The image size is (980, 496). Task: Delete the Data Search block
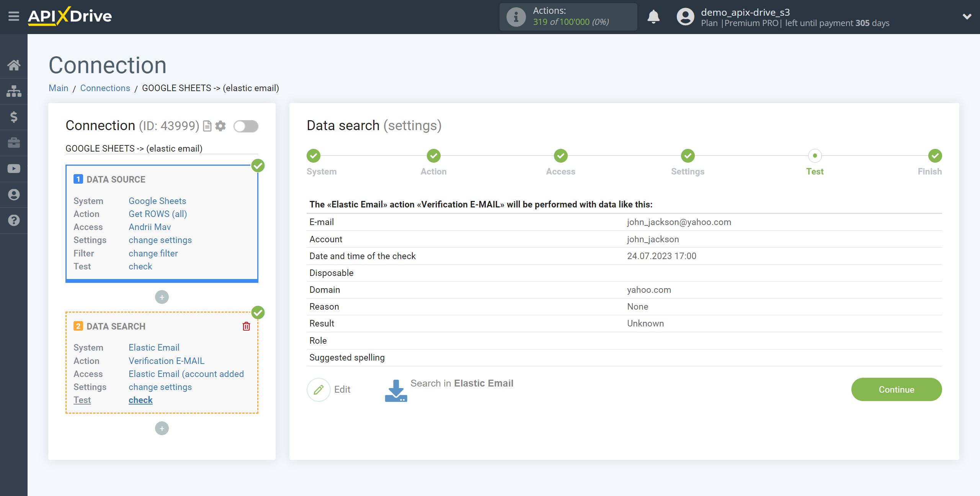click(x=246, y=326)
